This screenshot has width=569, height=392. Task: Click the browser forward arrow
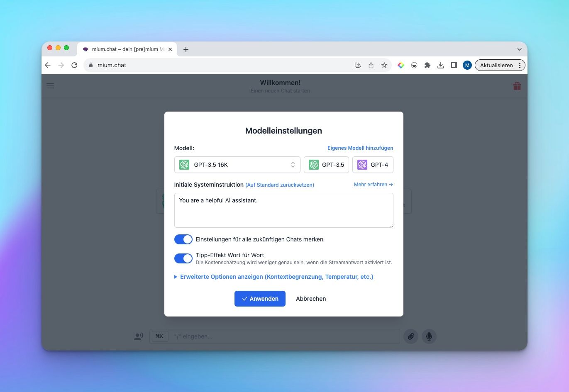point(61,65)
